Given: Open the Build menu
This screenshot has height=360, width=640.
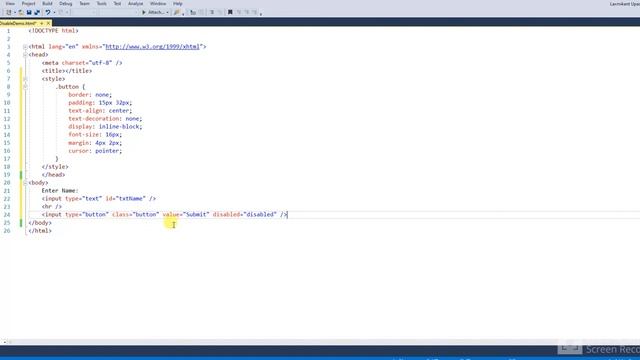Looking at the screenshot, I should [x=47, y=4].
